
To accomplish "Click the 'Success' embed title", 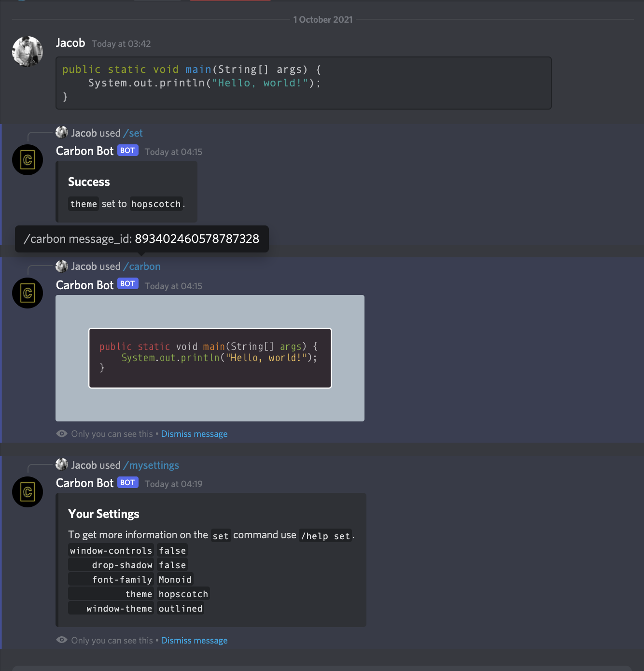I will click(89, 182).
